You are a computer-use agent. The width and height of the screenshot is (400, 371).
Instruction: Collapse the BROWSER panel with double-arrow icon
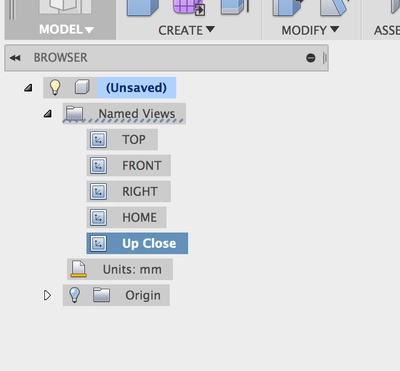(15, 58)
